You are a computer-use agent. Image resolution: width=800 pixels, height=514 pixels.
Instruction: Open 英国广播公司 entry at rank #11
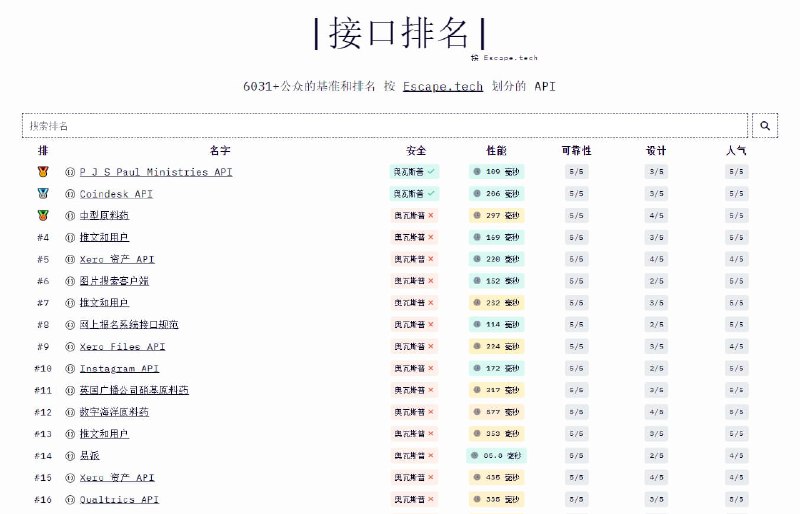pos(134,390)
